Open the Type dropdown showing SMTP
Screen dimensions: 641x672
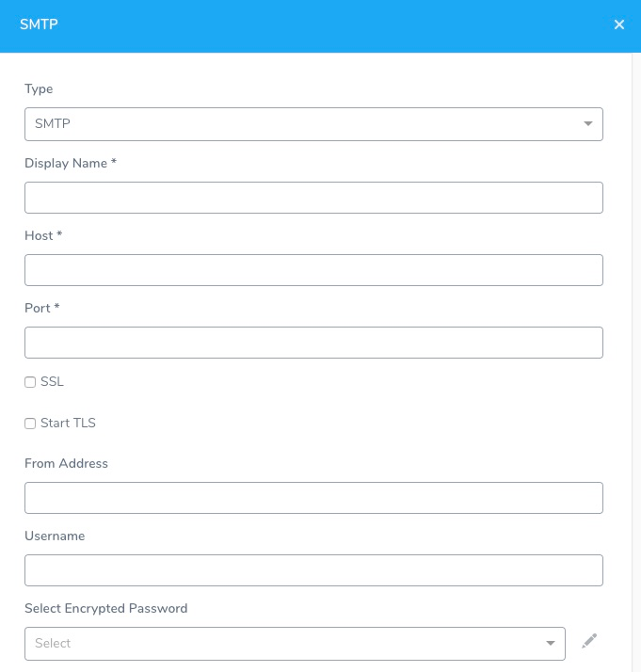[x=313, y=124]
